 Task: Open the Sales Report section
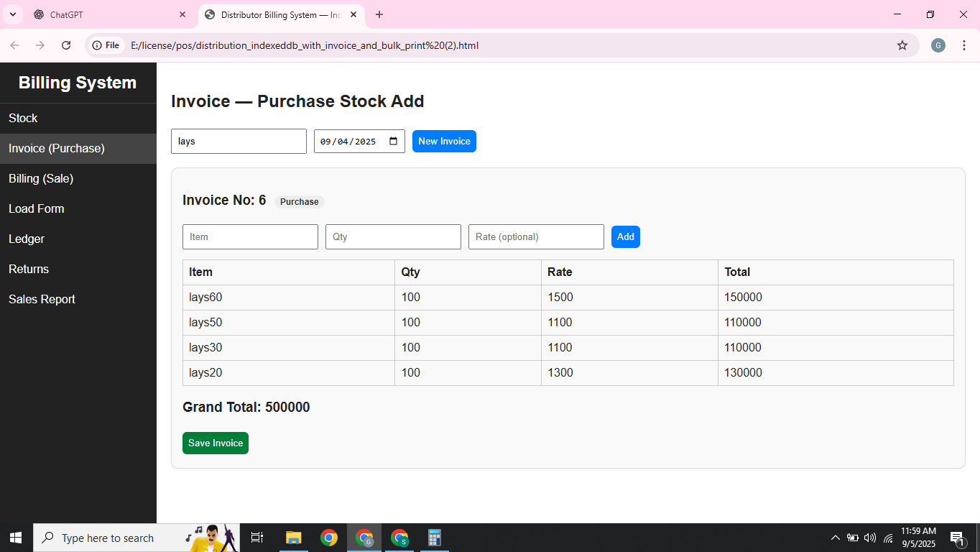point(42,299)
